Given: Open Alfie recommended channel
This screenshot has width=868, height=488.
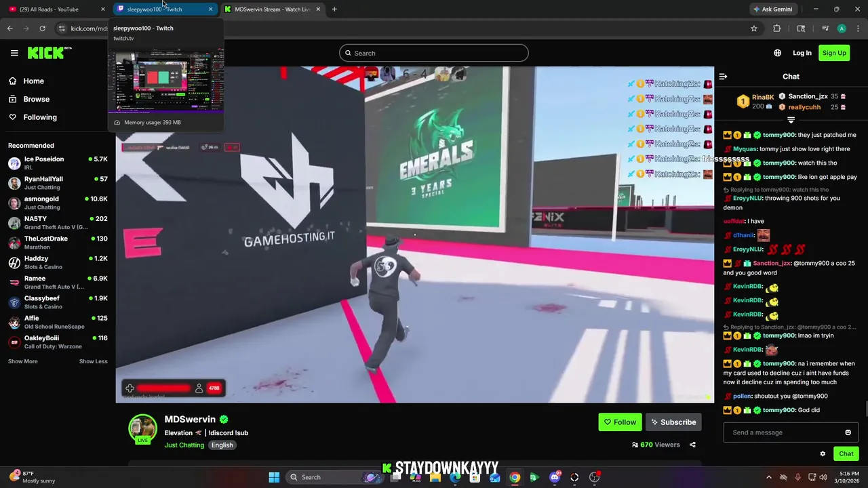Looking at the screenshot, I should tap(58, 322).
